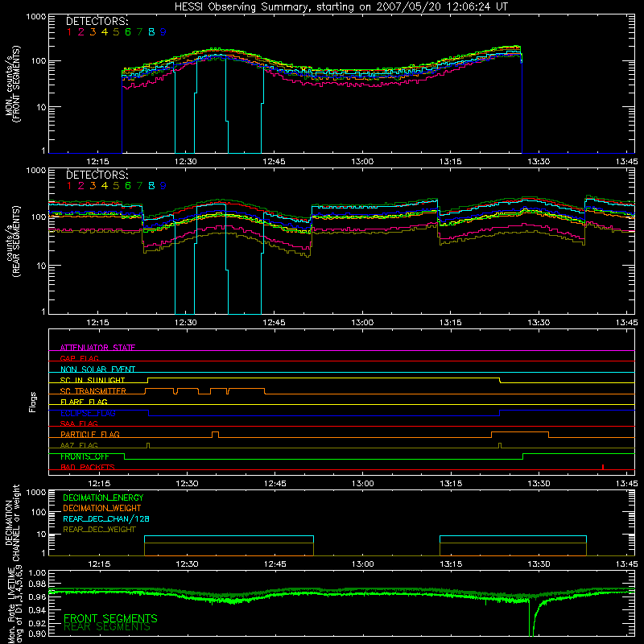Viewport: 644px width, 644px height.
Task: Click 1.00 y-axis value in livetime panel
Action: [x=37, y=572]
